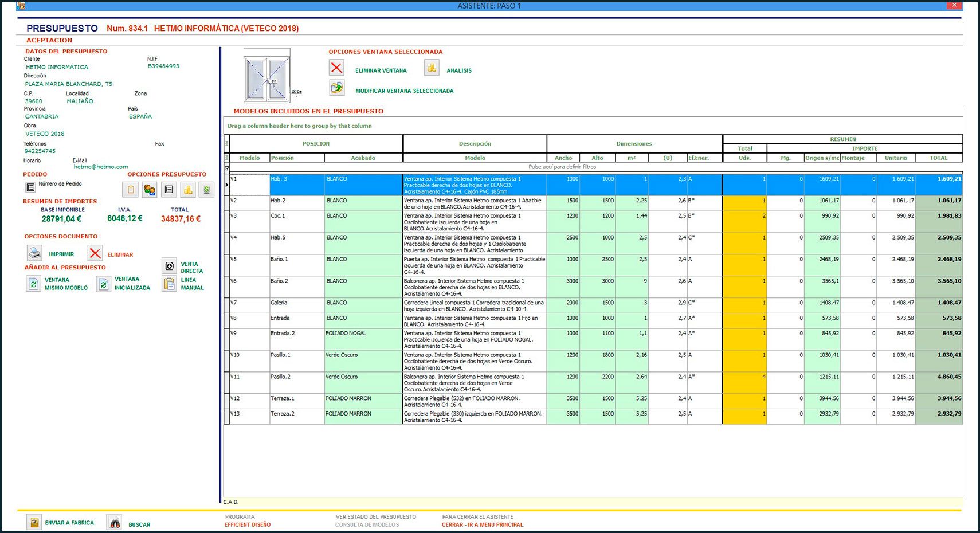The image size is (980, 533).
Task: Click the customers icon in Opciones Presupuesto
Action: (150, 190)
